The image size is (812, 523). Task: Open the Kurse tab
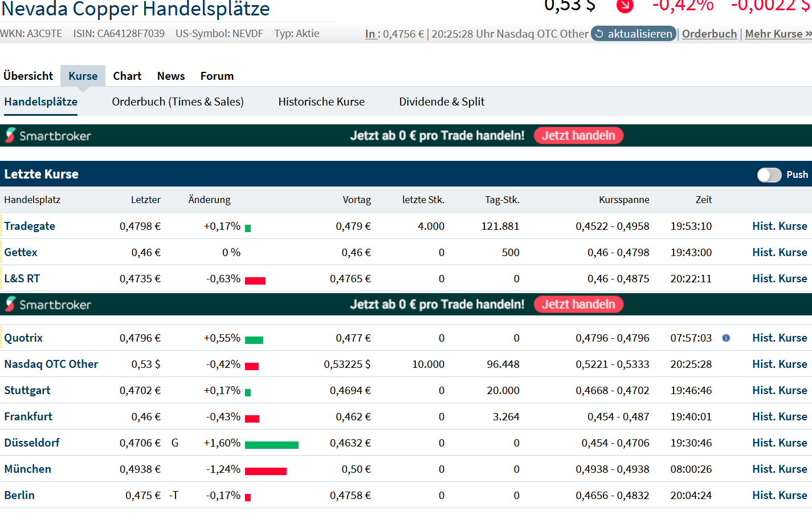(x=83, y=76)
